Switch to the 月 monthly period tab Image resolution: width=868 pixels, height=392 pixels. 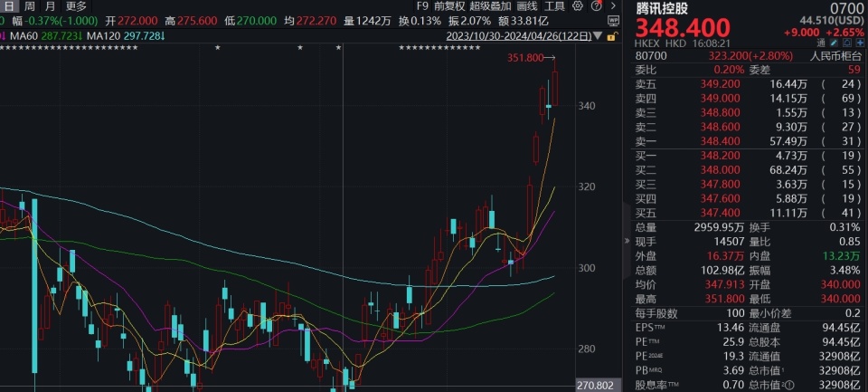click(x=50, y=6)
